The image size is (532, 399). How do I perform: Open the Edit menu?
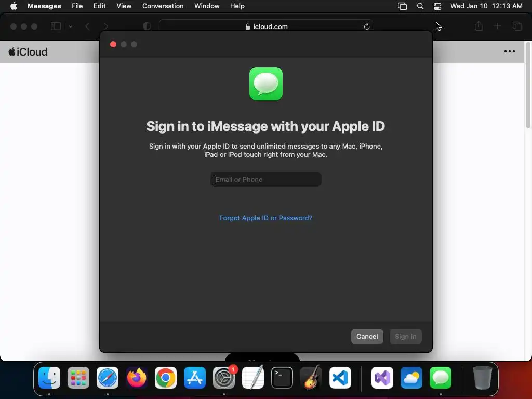click(99, 6)
